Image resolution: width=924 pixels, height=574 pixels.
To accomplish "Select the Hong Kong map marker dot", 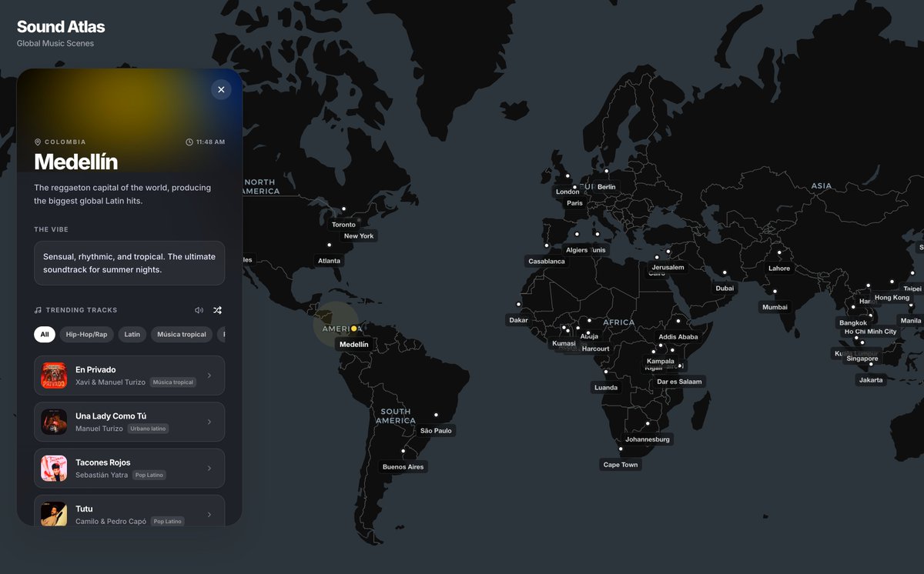I will (x=892, y=282).
